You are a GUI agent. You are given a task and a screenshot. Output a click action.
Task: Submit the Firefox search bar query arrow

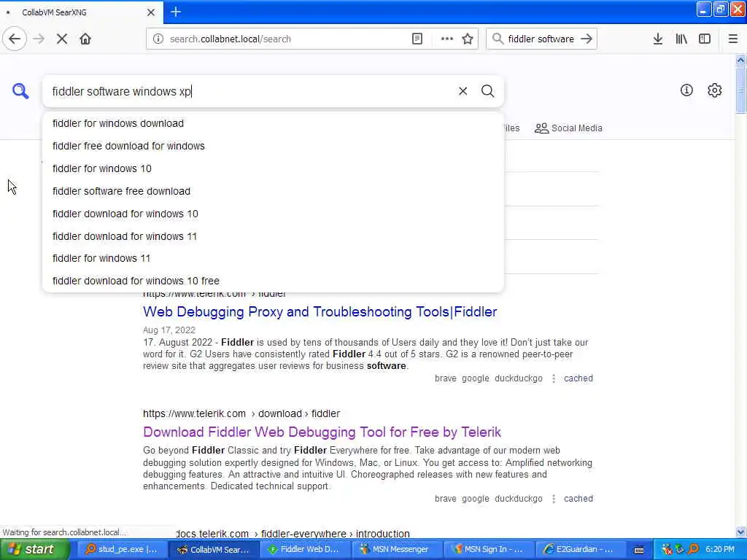click(x=587, y=39)
